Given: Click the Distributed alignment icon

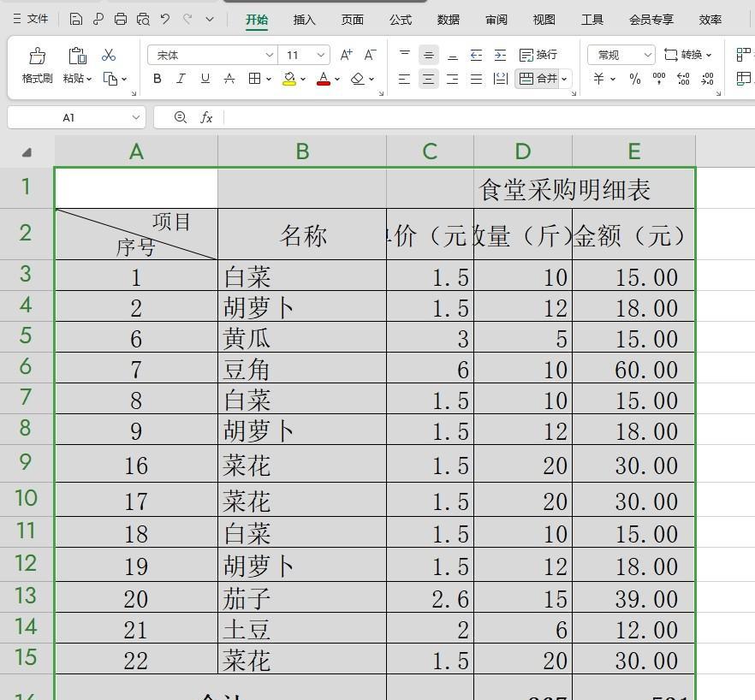Looking at the screenshot, I should click(x=501, y=79).
